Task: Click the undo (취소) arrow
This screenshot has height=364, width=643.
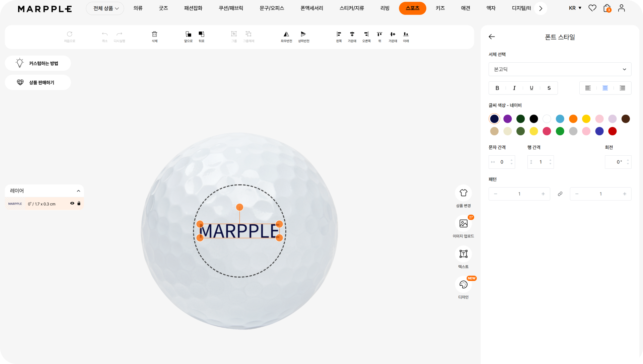Action: pos(105,34)
